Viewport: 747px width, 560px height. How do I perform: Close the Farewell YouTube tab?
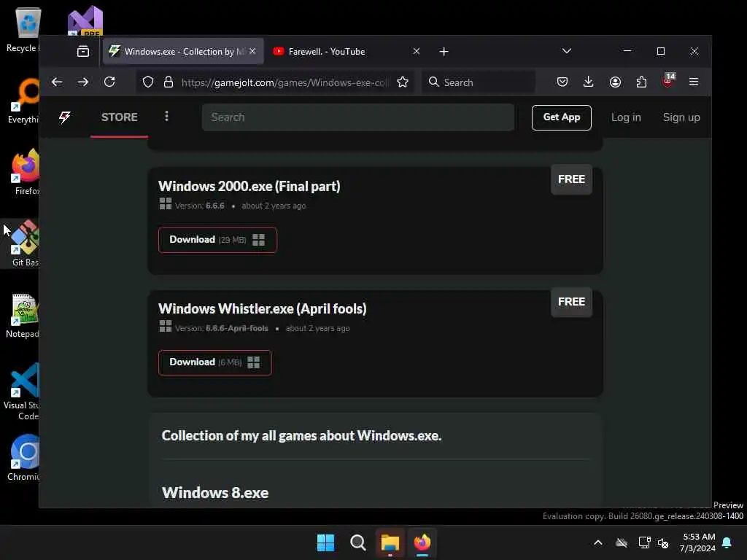click(x=417, y=51)
